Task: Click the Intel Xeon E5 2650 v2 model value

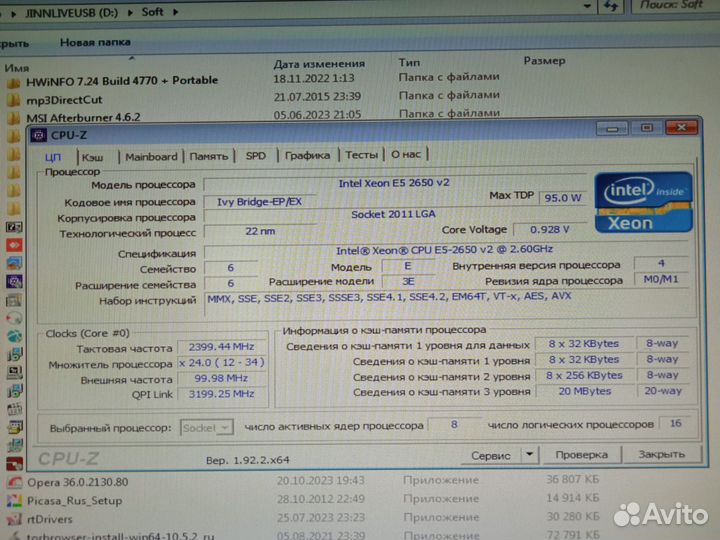Action: [394, 183]
